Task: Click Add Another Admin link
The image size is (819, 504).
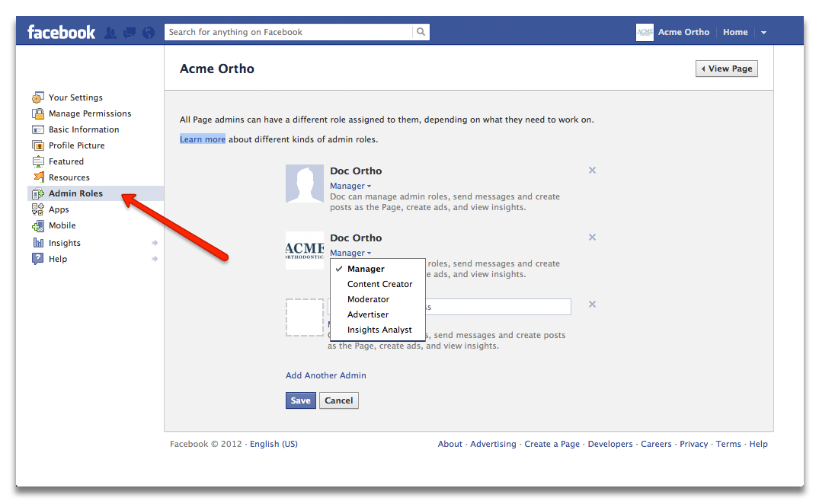Action: coord(325,375)
